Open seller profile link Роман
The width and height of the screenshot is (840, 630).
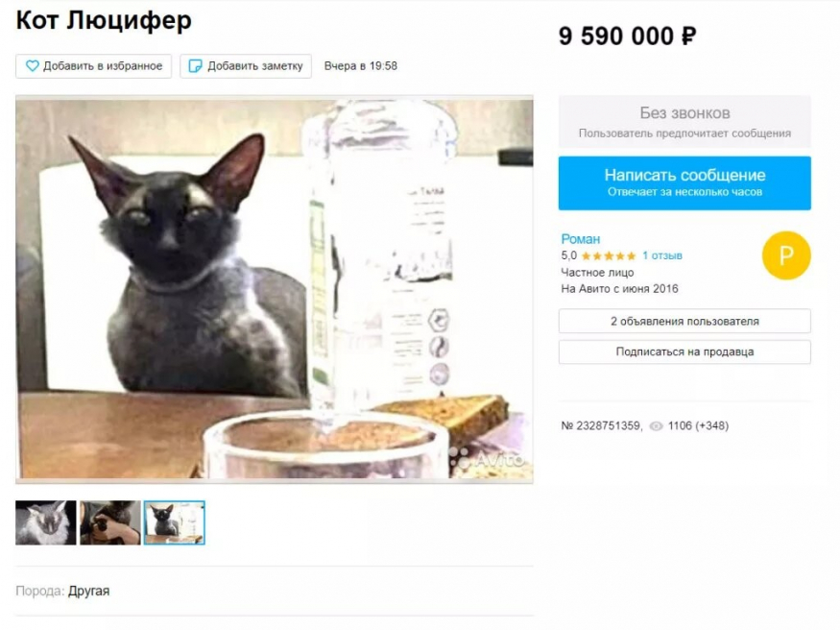[x=580, y=239]
